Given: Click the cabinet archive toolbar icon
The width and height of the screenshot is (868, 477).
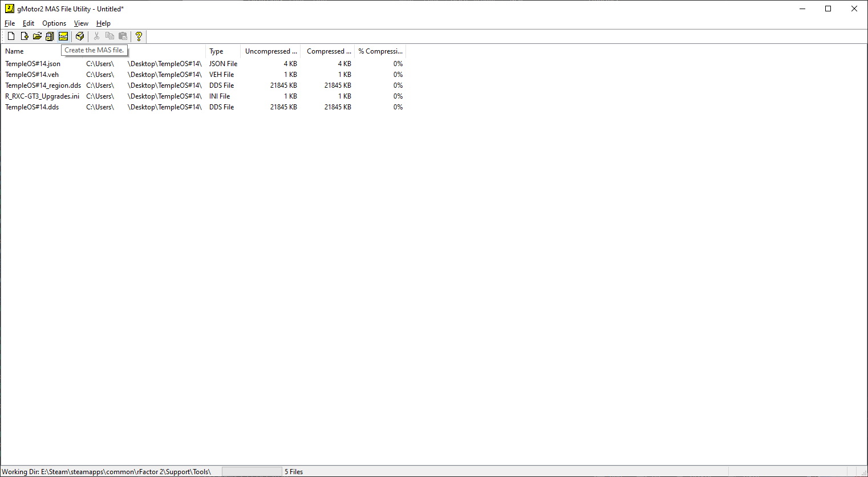Looking at the screenshot, I should pos(50,36).
